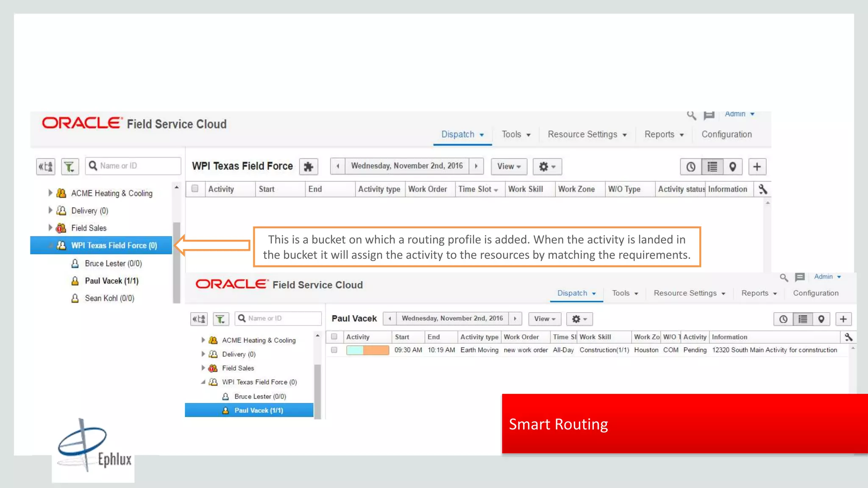Click messages icon in lower header
Viewport: 868px width, 488px height.
(x=800, y=277)
